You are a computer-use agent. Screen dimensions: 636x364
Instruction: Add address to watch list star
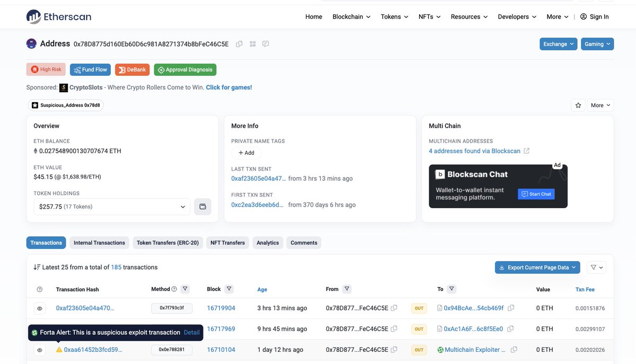(578, 105)
